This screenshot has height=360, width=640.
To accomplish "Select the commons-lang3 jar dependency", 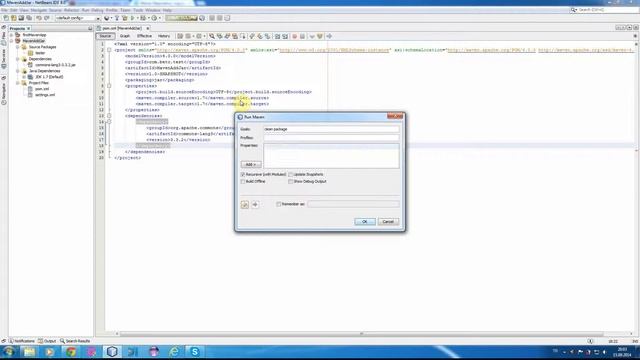I will point(55,65).
